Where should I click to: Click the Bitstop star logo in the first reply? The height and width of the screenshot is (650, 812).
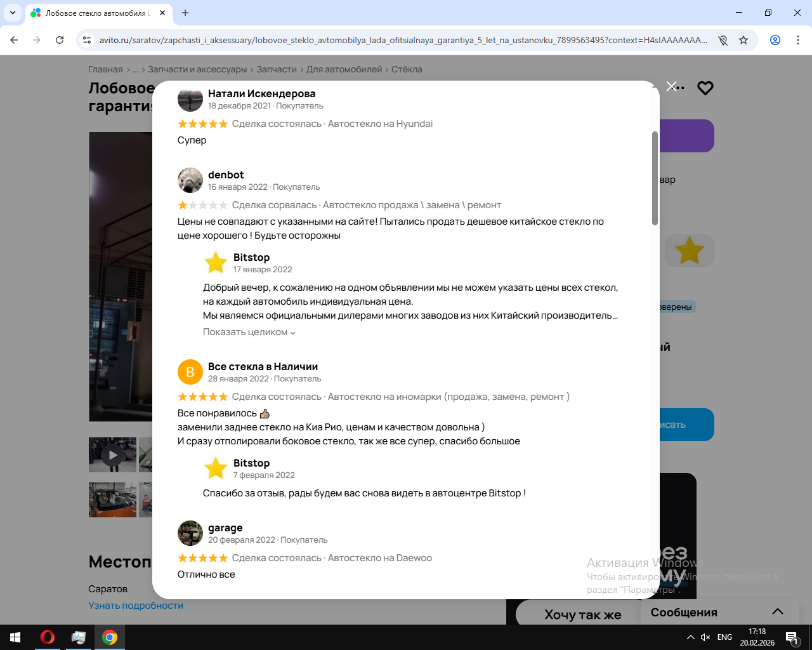tap(216, 263)
